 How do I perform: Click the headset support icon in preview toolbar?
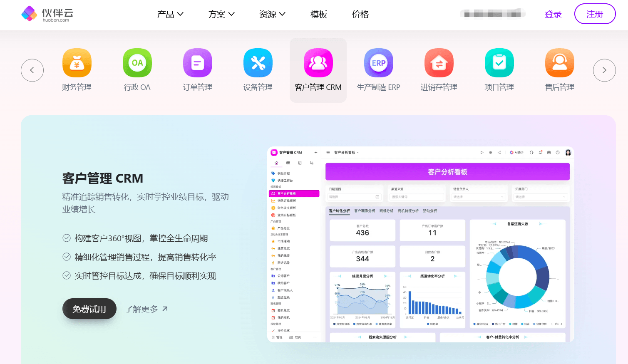[531, 153]
